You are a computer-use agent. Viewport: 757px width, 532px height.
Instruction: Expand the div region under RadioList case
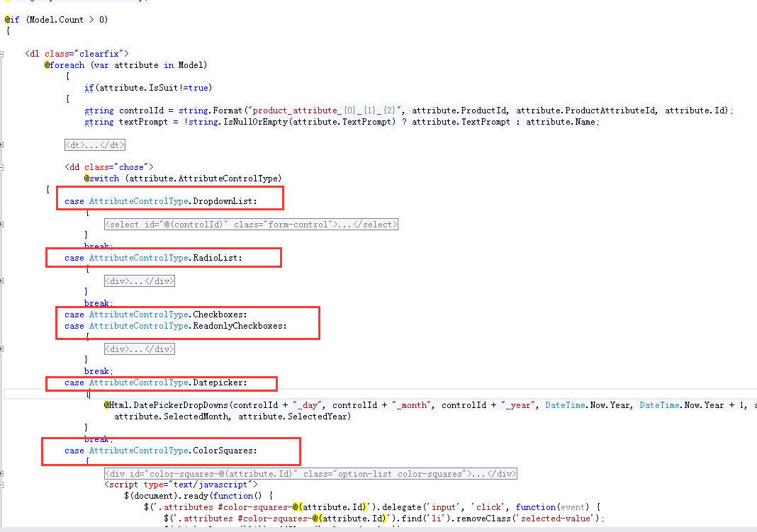(x=1, y=281)
